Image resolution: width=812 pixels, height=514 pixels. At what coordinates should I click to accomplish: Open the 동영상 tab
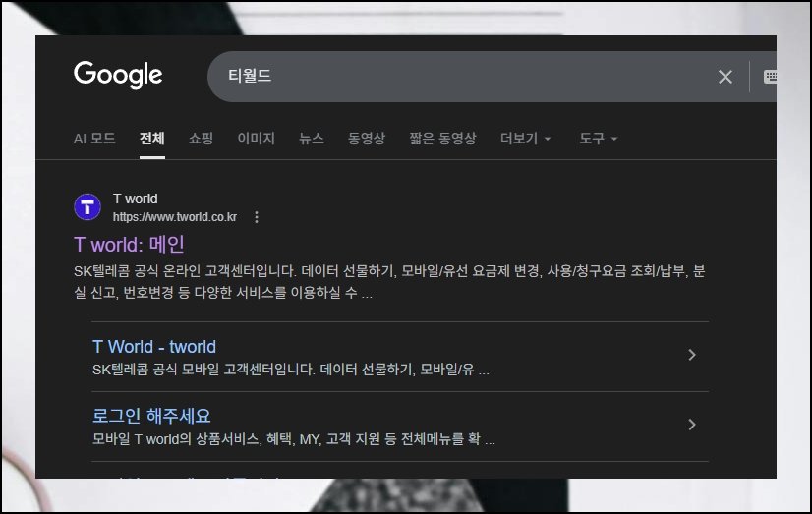click(367, 139)
